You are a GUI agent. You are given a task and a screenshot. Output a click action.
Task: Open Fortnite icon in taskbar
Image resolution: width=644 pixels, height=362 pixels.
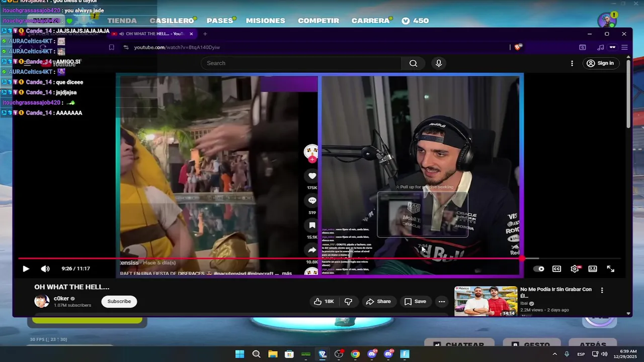(x=405, y=354)
